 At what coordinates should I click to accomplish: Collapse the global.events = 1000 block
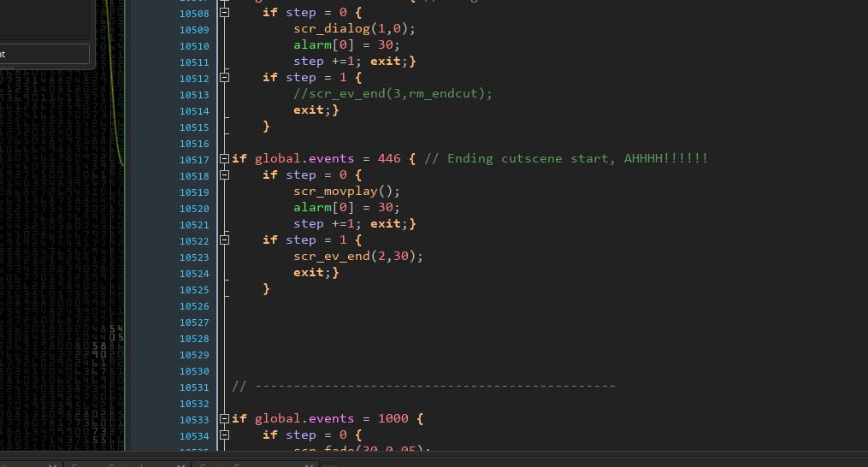pos(225,419)
